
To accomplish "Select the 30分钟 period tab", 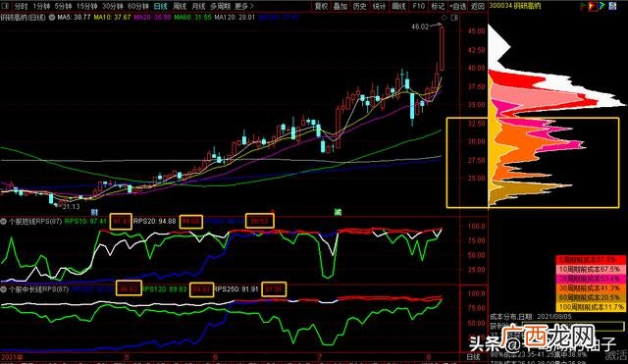I will 112,6.
